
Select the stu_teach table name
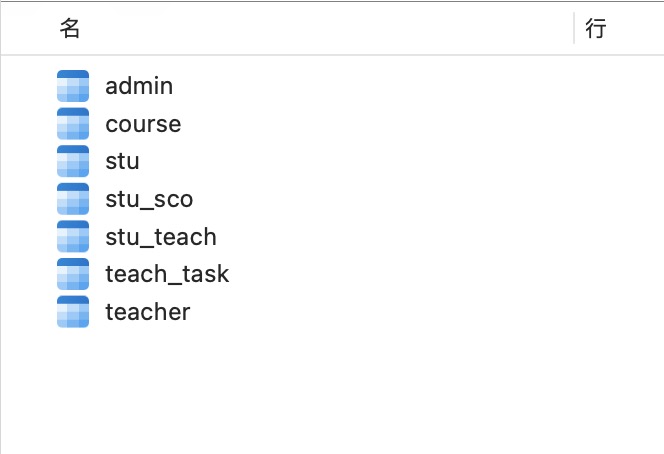pos(161,236)
